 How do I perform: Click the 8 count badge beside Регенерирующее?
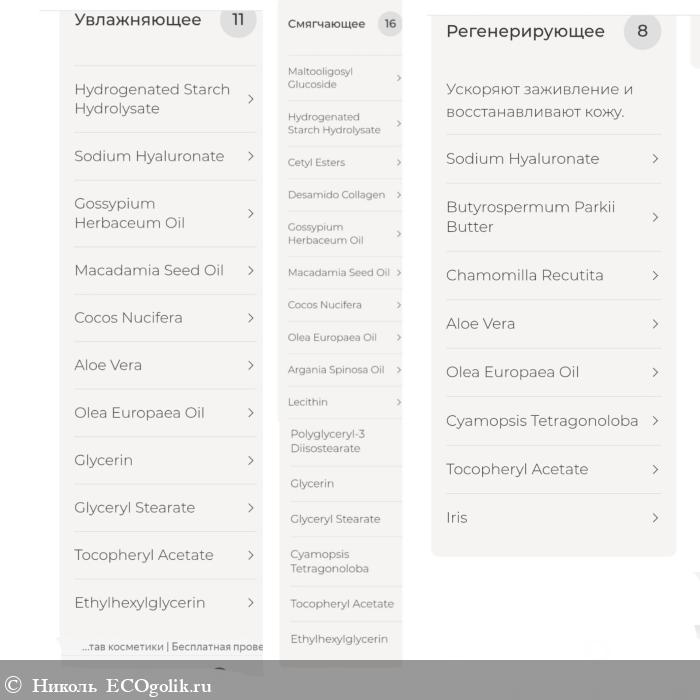(x=642, y=31)
